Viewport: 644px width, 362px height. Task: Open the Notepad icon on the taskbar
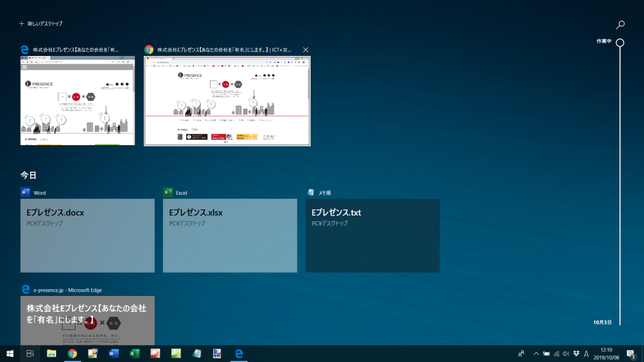[197, 353]
